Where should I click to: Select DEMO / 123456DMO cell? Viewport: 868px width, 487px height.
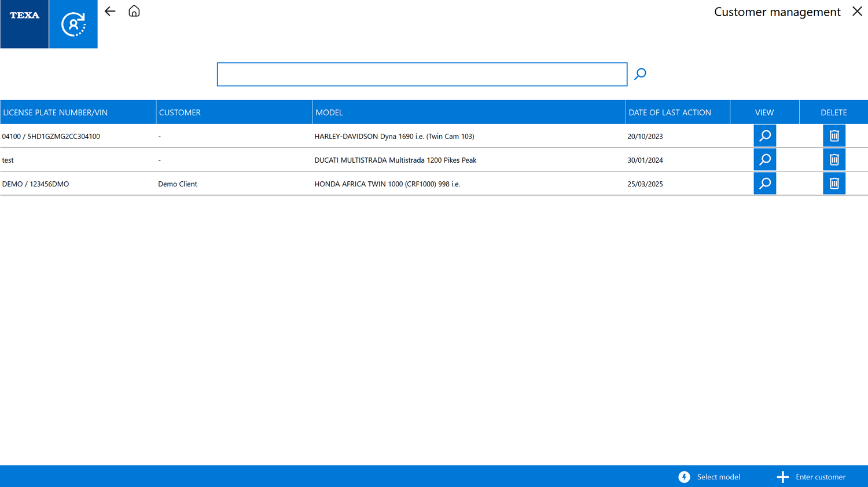(x=35, y=184)
